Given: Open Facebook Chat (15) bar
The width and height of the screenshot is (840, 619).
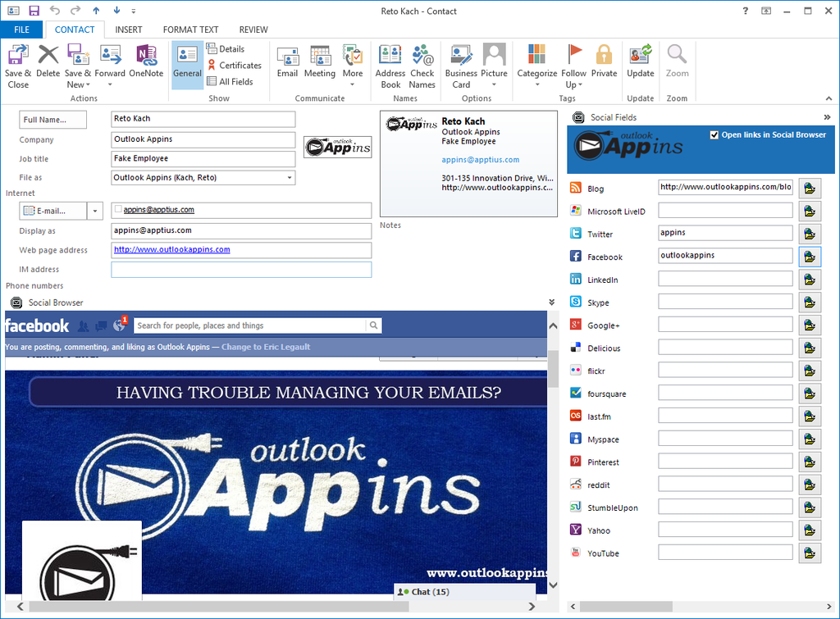Looking at the screenshot, I should tap(464, 591).
